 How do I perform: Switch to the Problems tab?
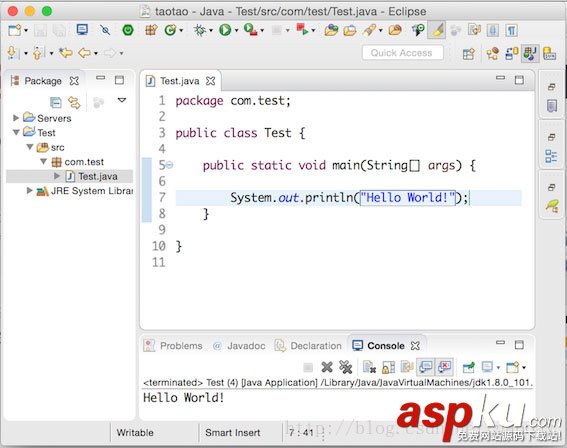(173, 346)
